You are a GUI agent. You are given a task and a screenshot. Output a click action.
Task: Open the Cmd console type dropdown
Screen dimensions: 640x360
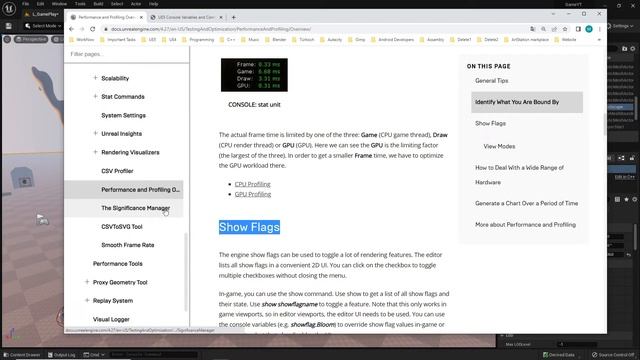[94, 355]
